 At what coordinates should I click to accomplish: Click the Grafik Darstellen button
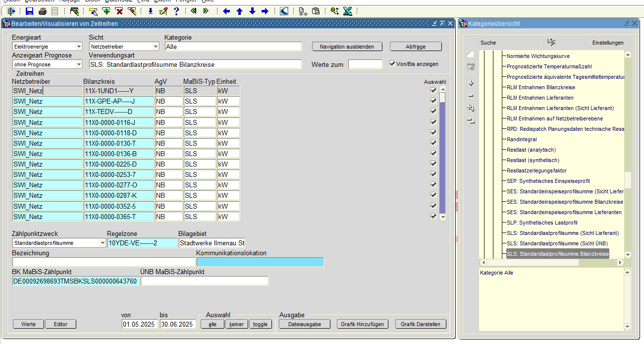pyautogui.click(x=421, y=324)
